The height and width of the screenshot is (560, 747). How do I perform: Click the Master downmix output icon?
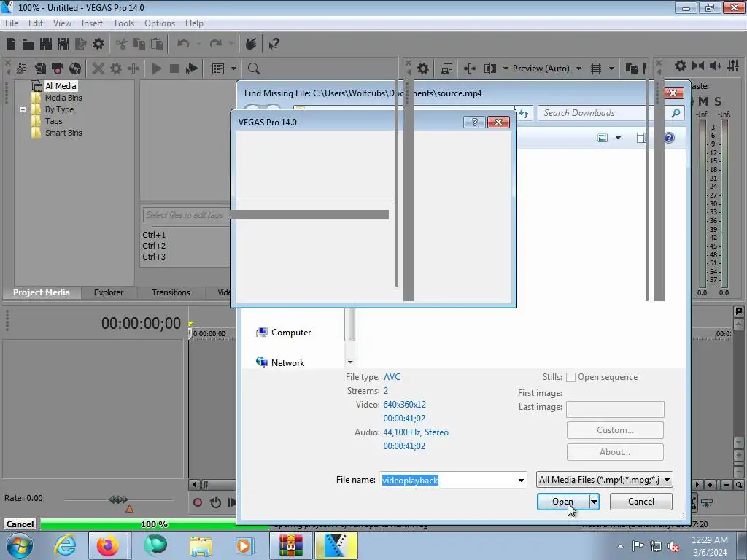tap(698, 66)
